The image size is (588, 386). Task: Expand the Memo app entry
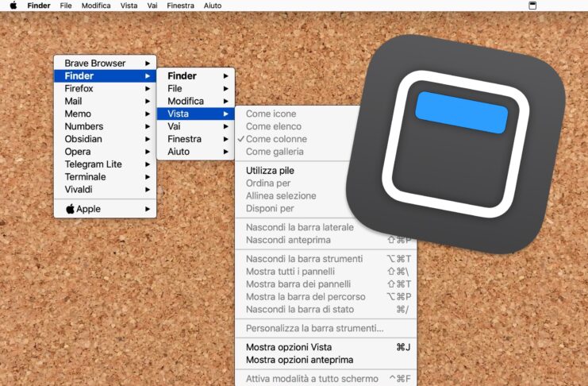point(105,114)
